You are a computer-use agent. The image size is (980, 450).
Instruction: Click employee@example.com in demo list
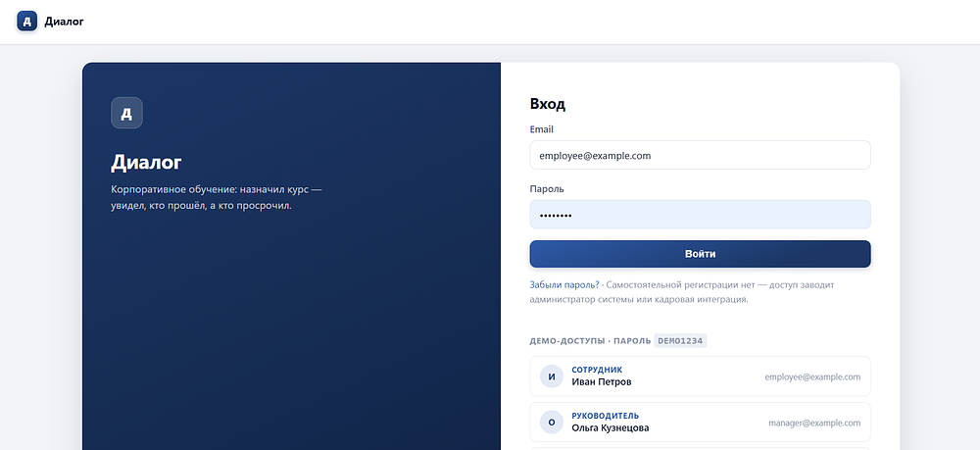coord(812,376)
